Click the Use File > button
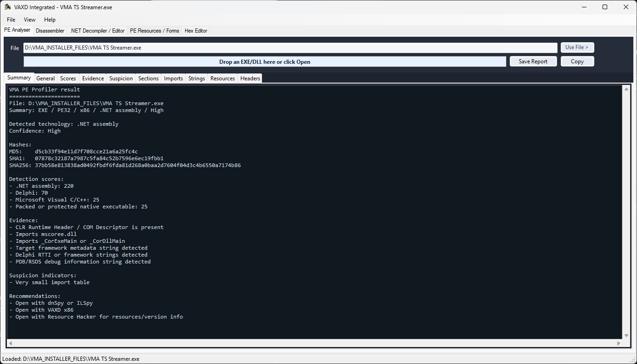The height and width of the screenshot is (364, 637). [577, 47]
